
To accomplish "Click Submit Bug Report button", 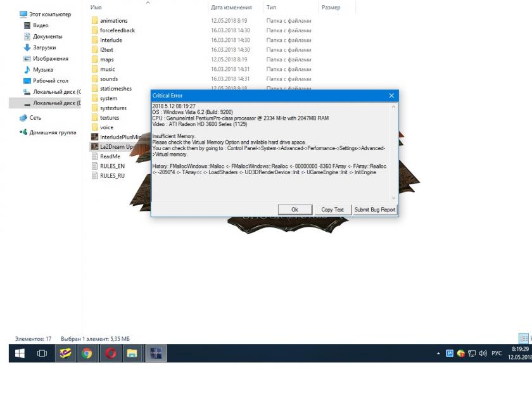I will (374, 210).
